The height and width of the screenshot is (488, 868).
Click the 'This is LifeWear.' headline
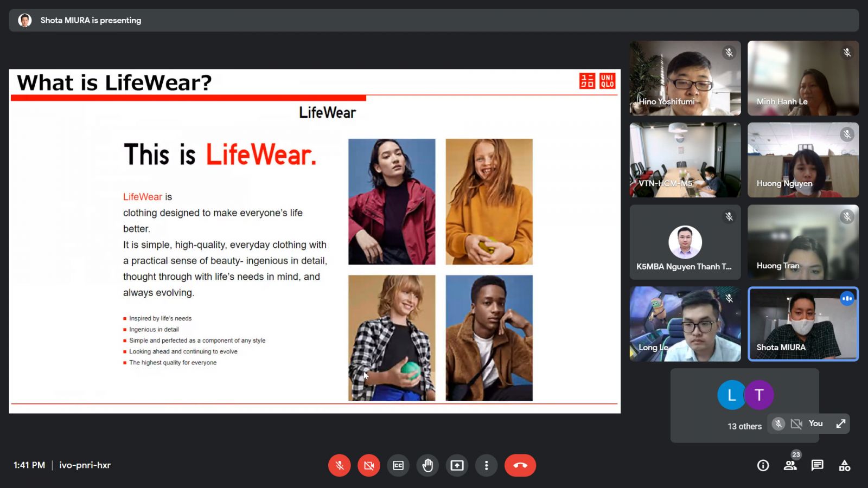click(x=220, y=155)
